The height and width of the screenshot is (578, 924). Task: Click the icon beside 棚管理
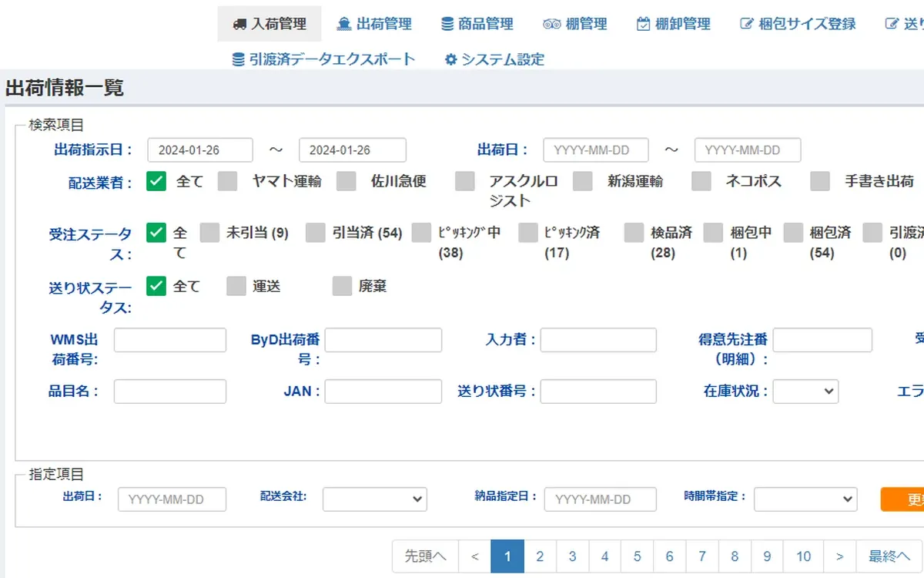click(551, 25)
